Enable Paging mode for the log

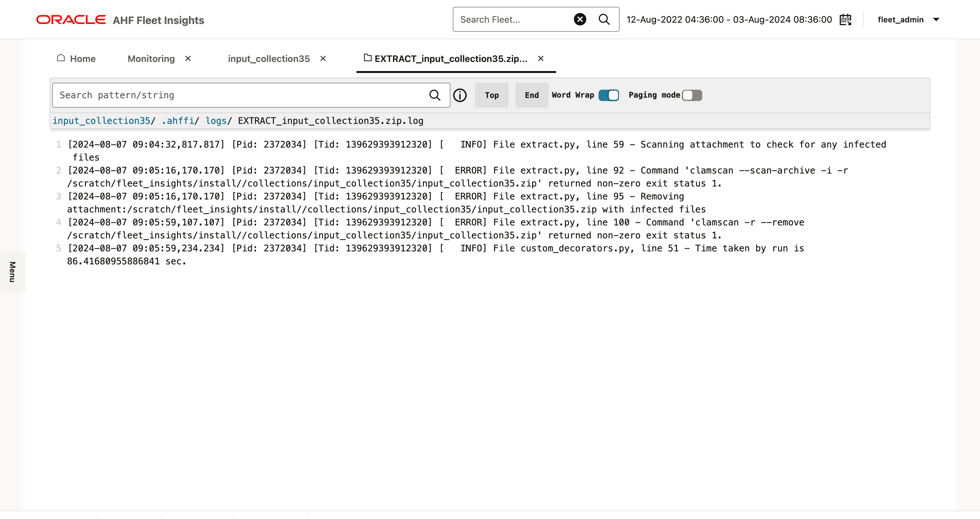tap(691, 95)
